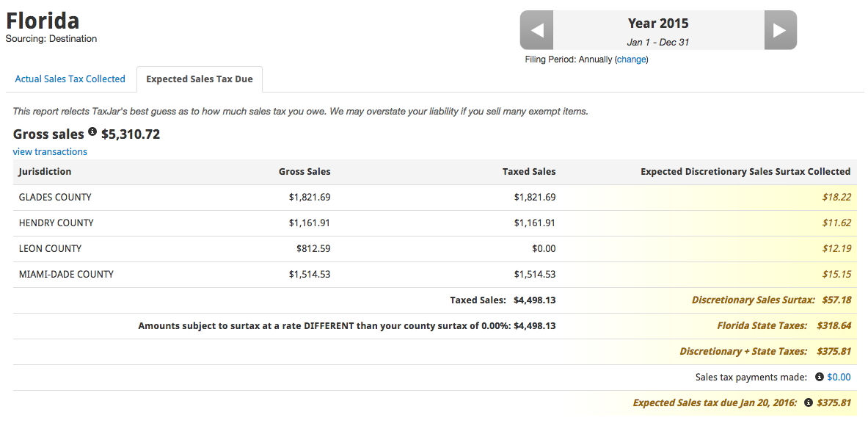
Task: Switch to Actual Sales Tax Collected tab
Action: pos(70,79)
